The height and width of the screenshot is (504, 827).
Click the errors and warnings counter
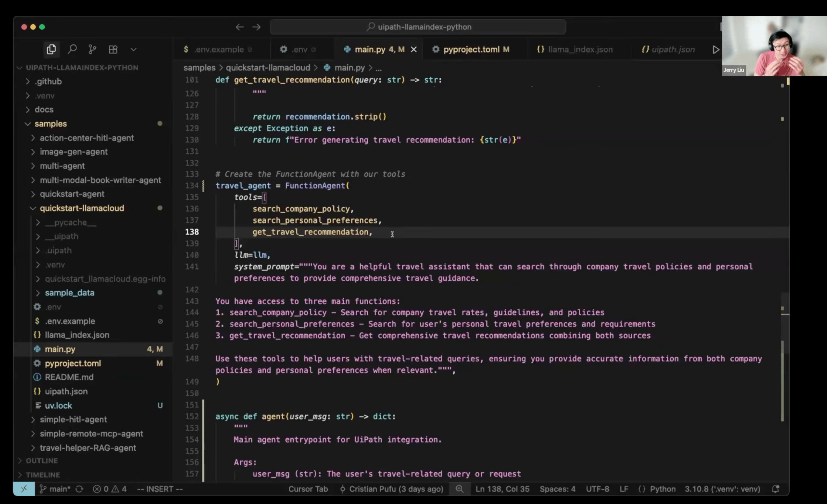click(x=110, y=489)
